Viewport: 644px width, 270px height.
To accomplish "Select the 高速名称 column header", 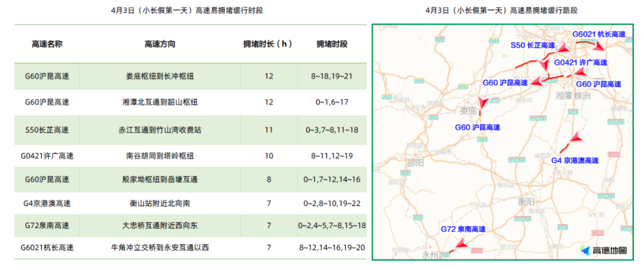I will (x=47, y=44).
